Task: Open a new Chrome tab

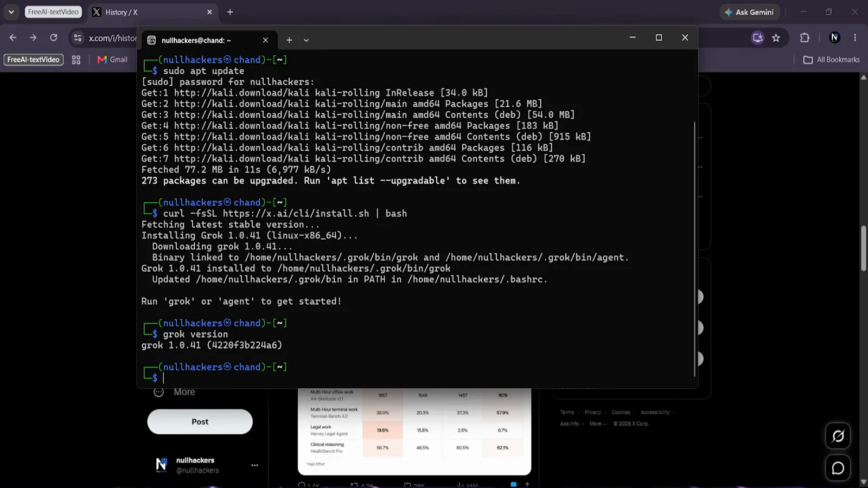Action: (230, 12)
